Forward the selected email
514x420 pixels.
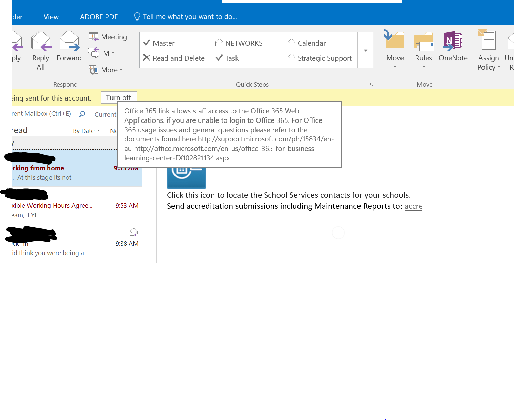coord(69,46)
